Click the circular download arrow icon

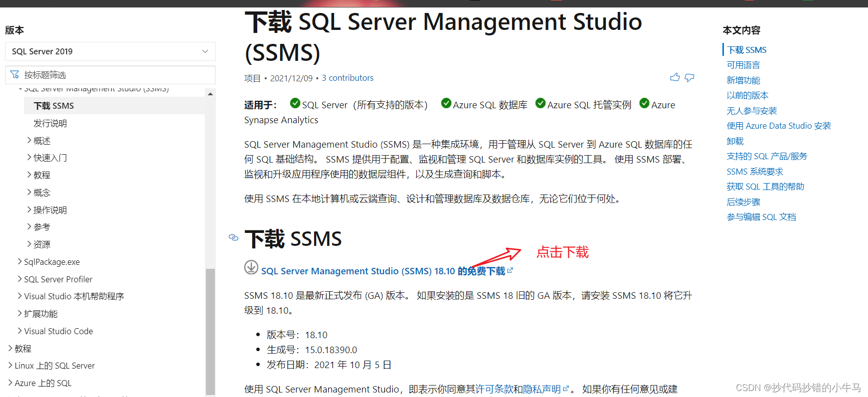(x=251, y=267)
